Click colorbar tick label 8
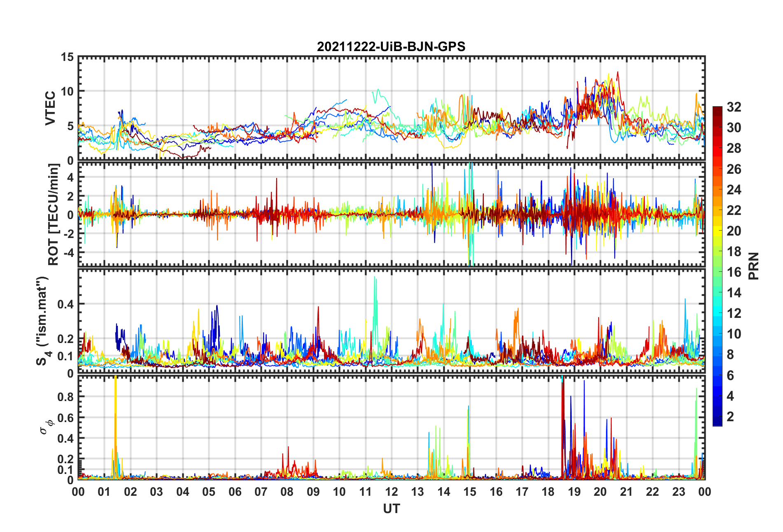This screenshot has height=532, width=783. pyautogui.click(x=730, y=355)
